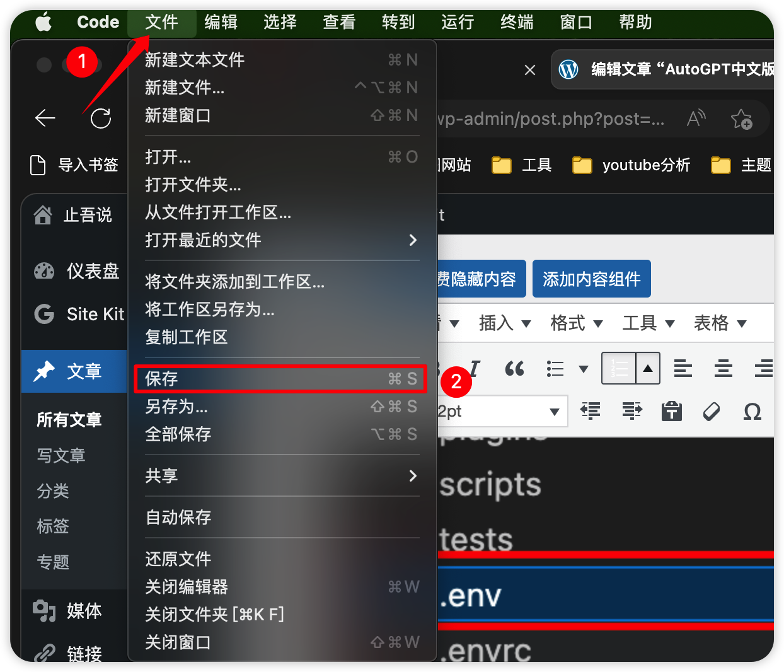Open the 选择 menu in menu bar
The width and height of the screenshot is (784, 672).
coord(280,22)
